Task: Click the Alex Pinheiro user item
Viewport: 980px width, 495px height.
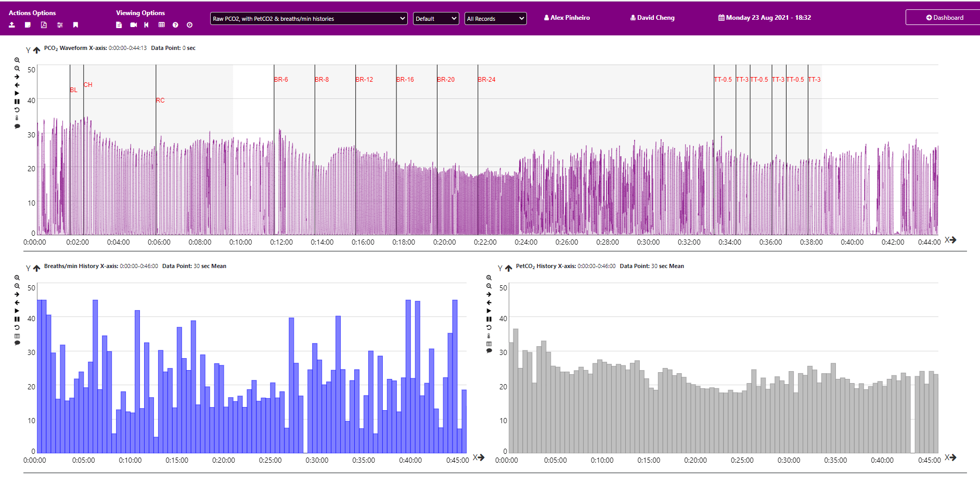Action: coord(567,18)
